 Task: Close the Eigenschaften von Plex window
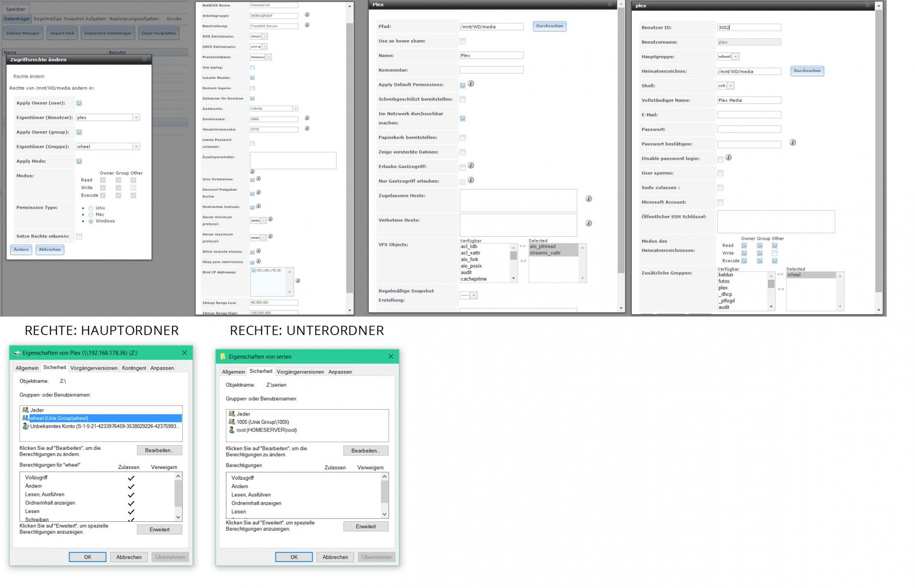184,353
